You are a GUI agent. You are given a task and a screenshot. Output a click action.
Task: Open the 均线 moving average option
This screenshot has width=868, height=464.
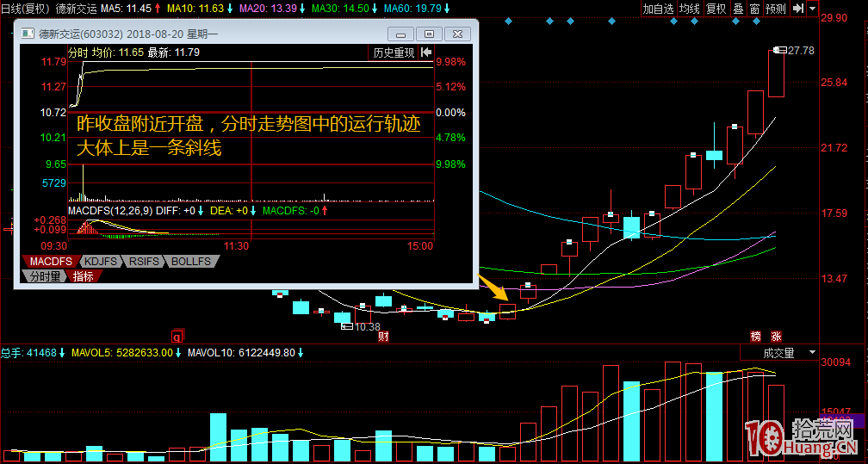(x=689, y=9)
